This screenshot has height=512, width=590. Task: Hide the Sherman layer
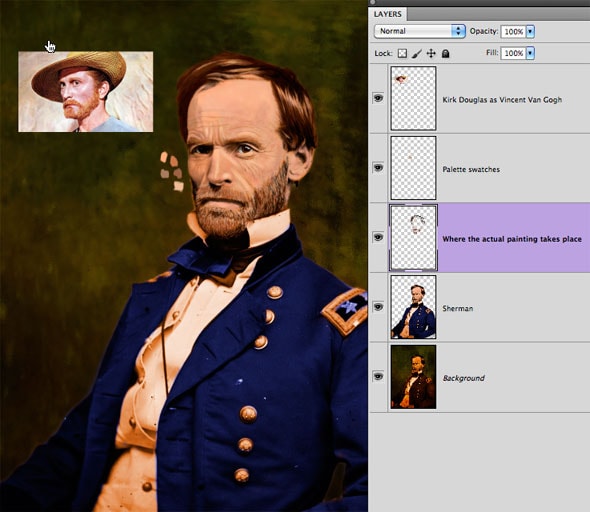pos(378,307)
